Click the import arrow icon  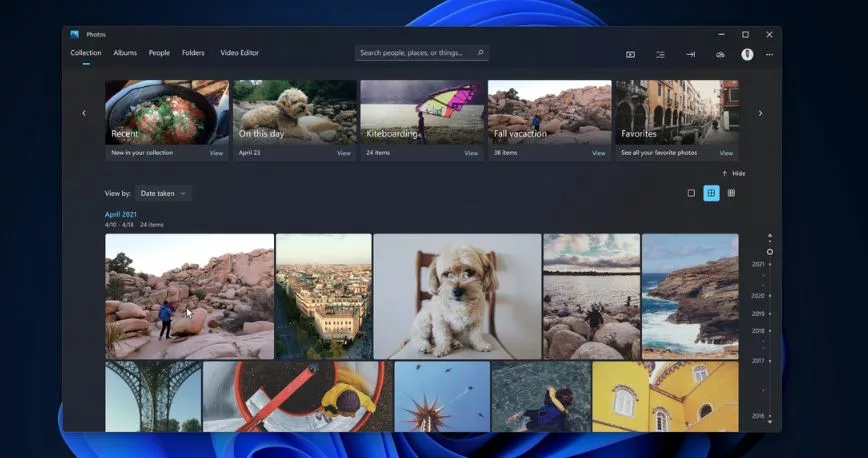pyautogui.click(x=690, y=54)
